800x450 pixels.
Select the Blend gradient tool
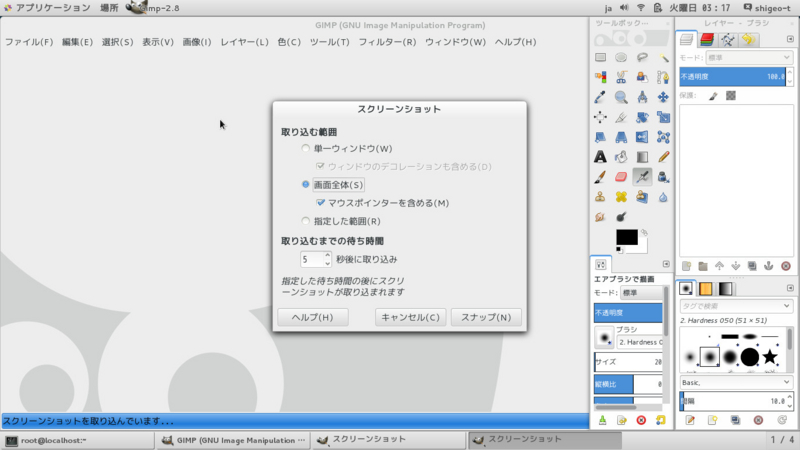[642, 157]
